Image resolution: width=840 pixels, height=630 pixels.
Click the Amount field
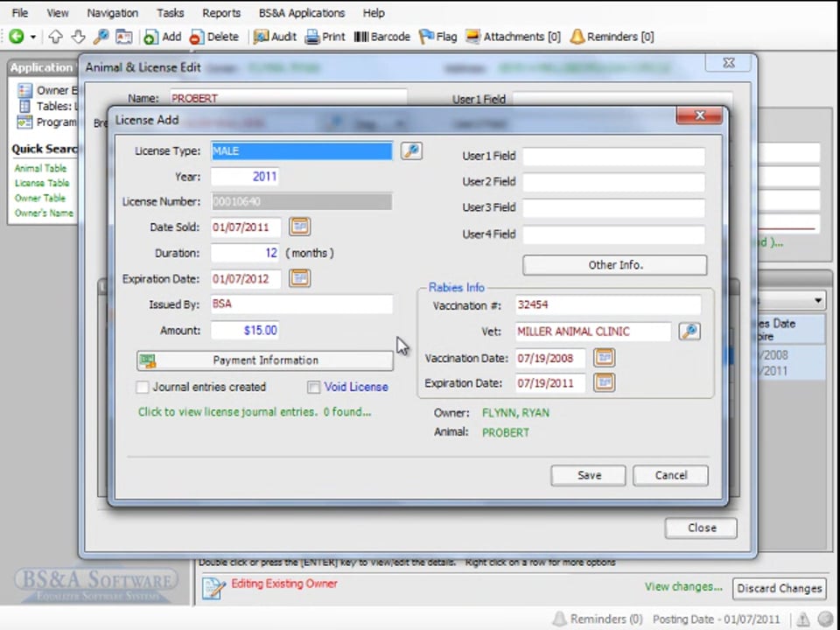(x=245, y=330)
